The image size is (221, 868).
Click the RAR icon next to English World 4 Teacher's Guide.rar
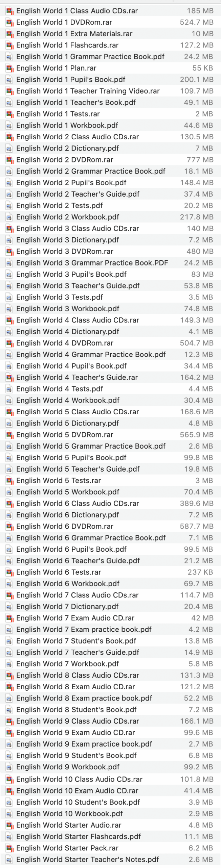pyautogui.click(x=9, y=377)
